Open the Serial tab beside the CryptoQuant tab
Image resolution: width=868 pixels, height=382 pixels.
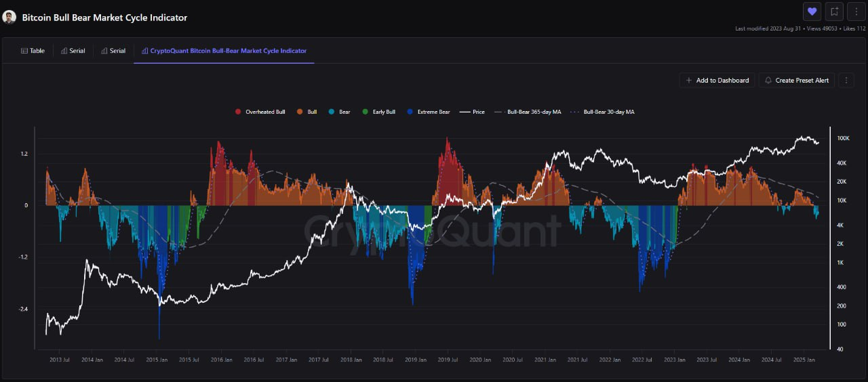point(113,51)
